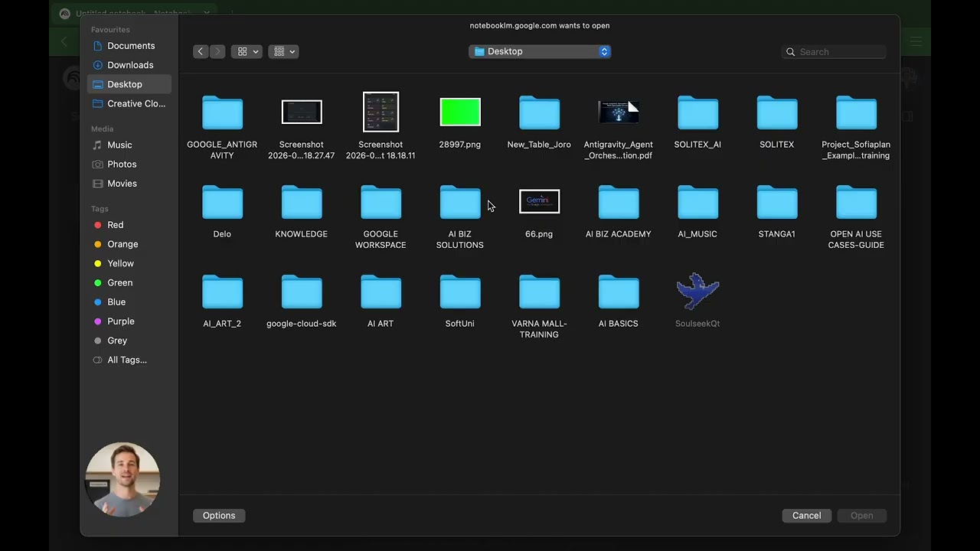Open the Delo folder
This screenshot has width=980, height=551.
pyautogui.click(x=222, y=203)
